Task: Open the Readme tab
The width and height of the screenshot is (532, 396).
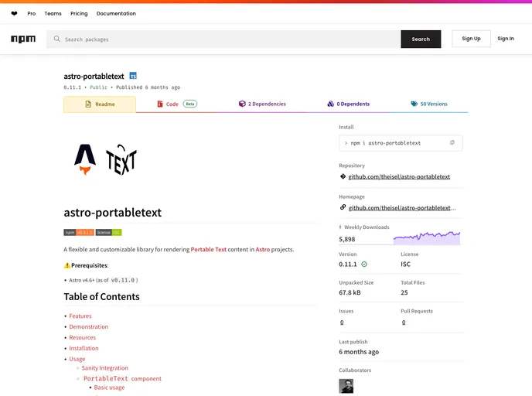Action: coord(100,104)
